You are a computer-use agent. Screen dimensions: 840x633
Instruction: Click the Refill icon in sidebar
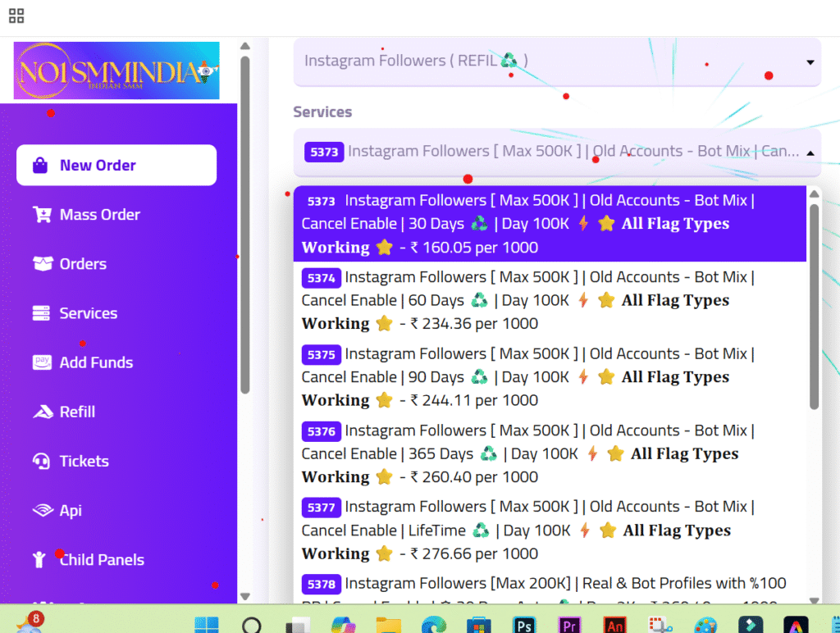click(x=42, y=412)
